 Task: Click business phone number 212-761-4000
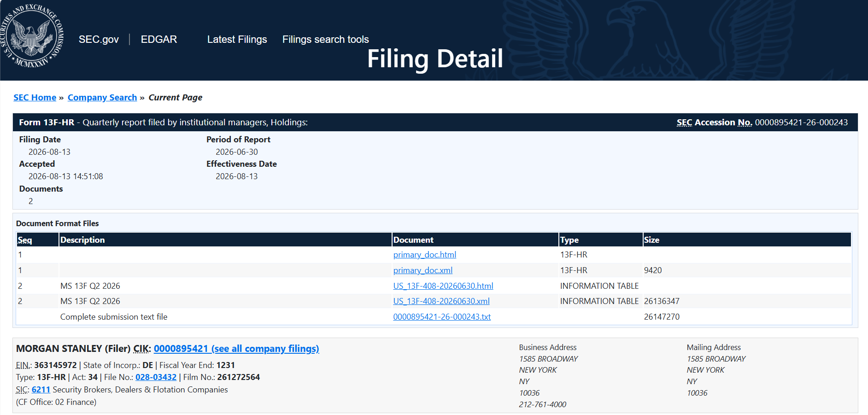pos(543,404)
